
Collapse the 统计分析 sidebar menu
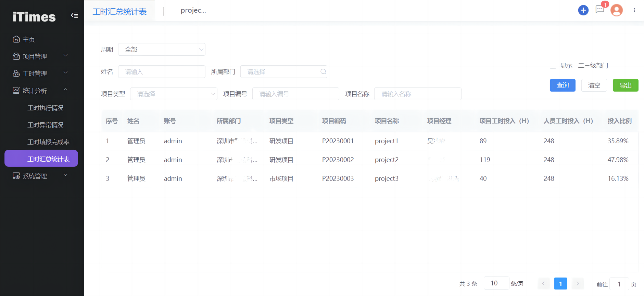click(x=40, y=91)
